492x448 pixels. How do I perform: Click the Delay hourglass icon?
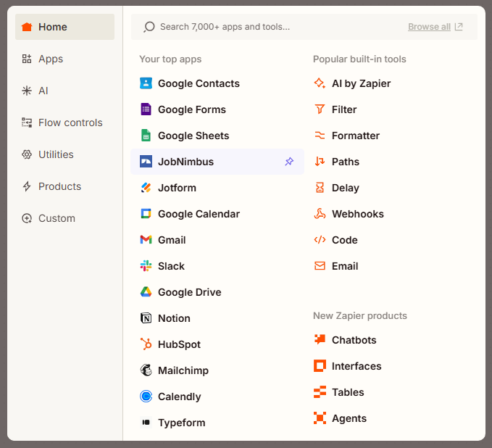point(320,188)
